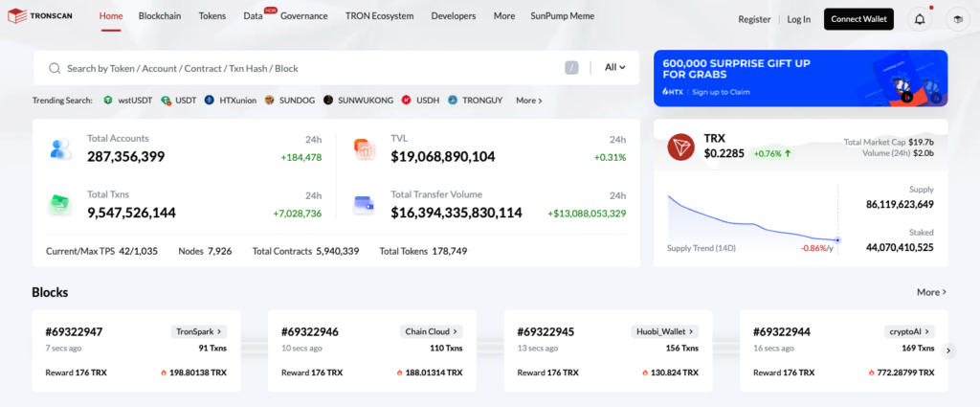980x407 pixels.
Task: Click the Nodes count 7,926
Action: pyautogui.click(x=219, y=251)
